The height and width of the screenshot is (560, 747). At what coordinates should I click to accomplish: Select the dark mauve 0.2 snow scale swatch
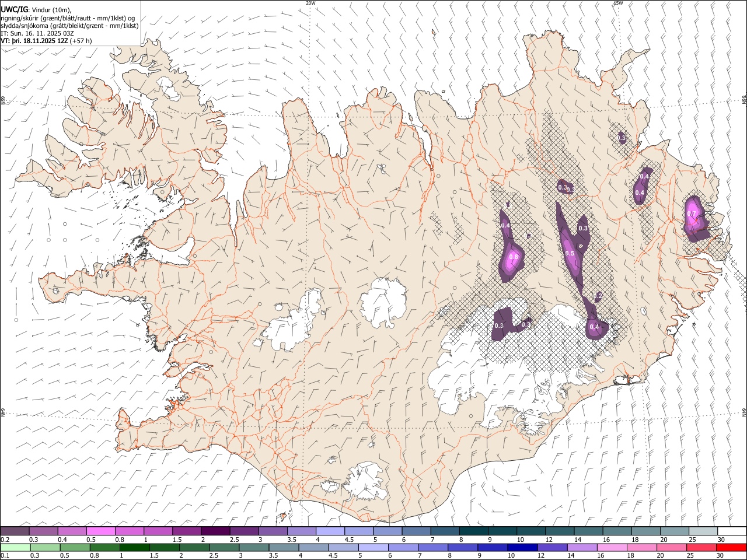click(15, 531)
